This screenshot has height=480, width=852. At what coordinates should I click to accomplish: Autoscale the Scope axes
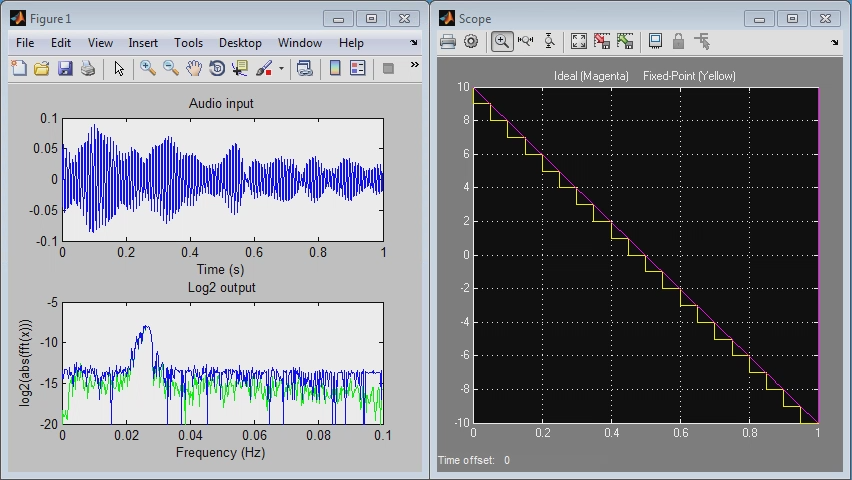(x=579, y=41)
